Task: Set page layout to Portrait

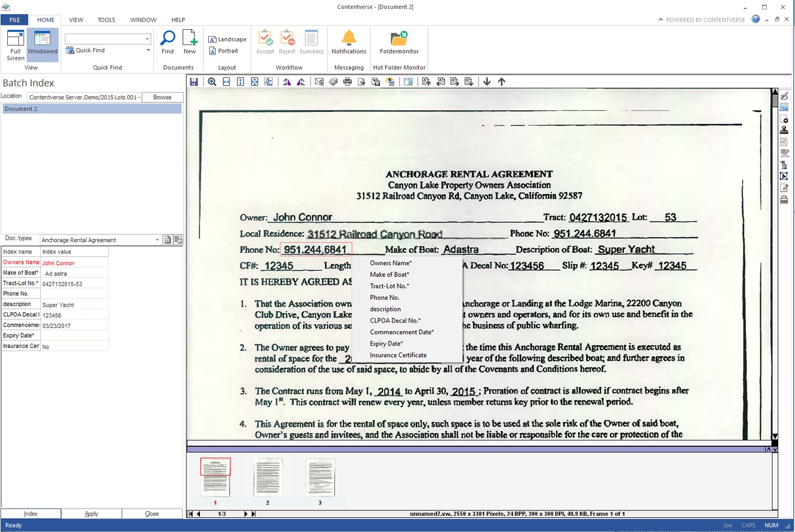Action: (224, 51)
